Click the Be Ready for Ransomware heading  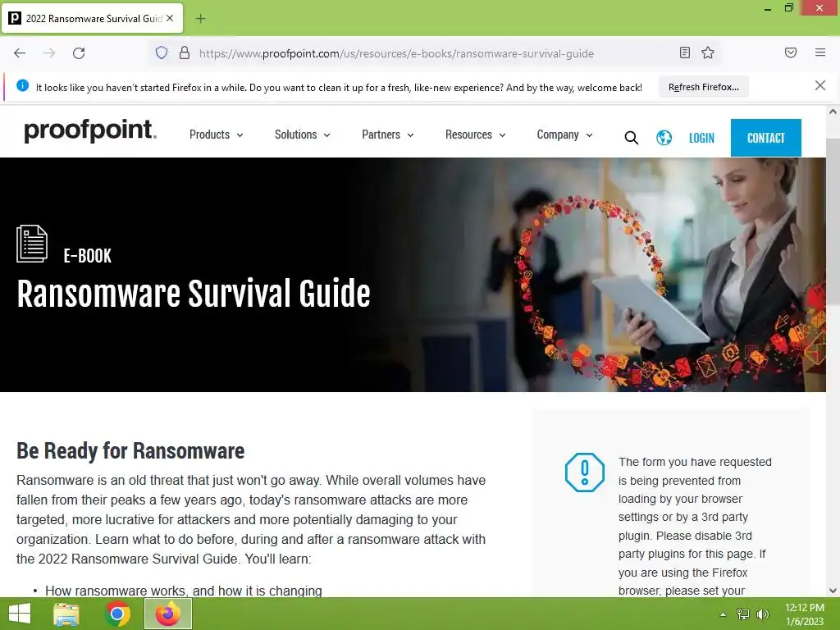coord(130,451)
